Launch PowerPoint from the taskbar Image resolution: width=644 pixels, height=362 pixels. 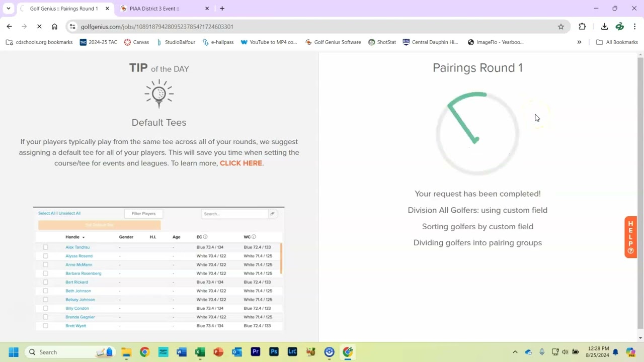pos(218,352)
